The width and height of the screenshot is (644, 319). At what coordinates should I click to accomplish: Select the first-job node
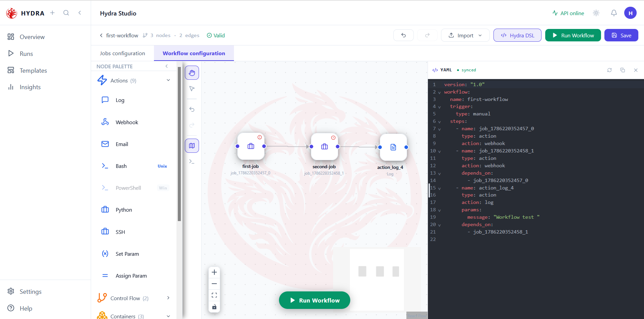pyautogui.click(x=251, y=146)
